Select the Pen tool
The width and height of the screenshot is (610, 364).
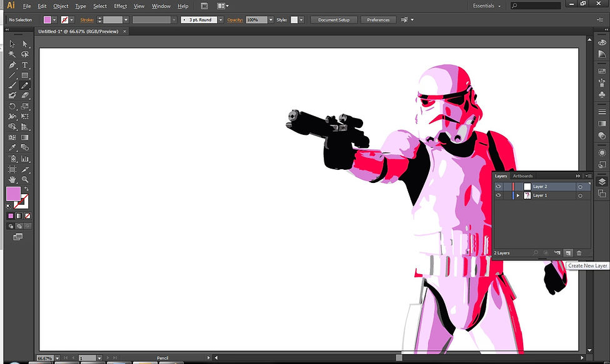12,65
